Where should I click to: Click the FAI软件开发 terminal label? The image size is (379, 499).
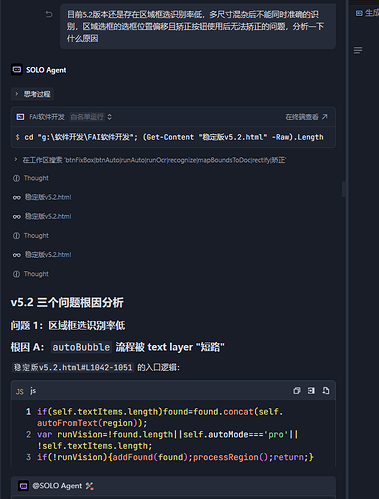(x=47, y=117)
